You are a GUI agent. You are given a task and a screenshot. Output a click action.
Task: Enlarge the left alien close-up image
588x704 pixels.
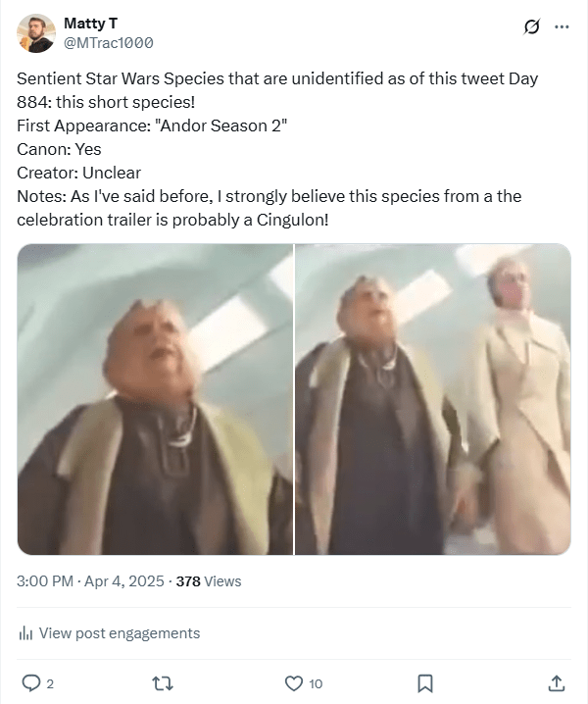pyautogui.click(x=155, y=399)
